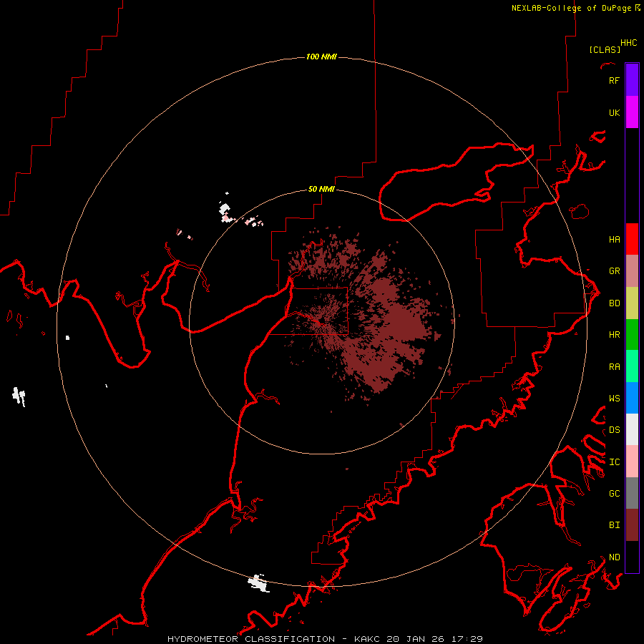Click the GC gray legend swatch
Image resolution: width=644 pixels, height=644 pixels.
[x=632, y=493]
